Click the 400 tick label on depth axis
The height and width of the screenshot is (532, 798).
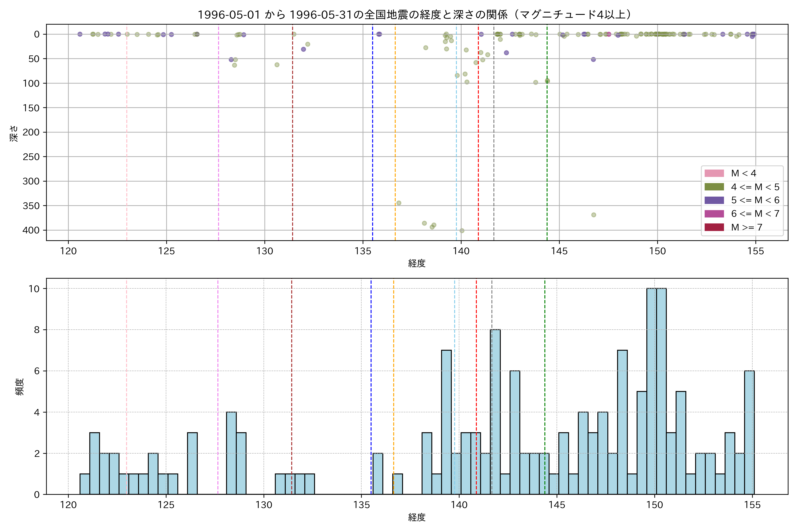click(x=31, y=230)
